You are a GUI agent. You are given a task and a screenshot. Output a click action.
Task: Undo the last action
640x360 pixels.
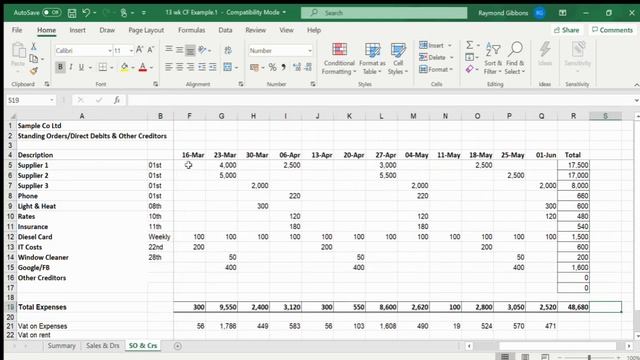point(86,13)
